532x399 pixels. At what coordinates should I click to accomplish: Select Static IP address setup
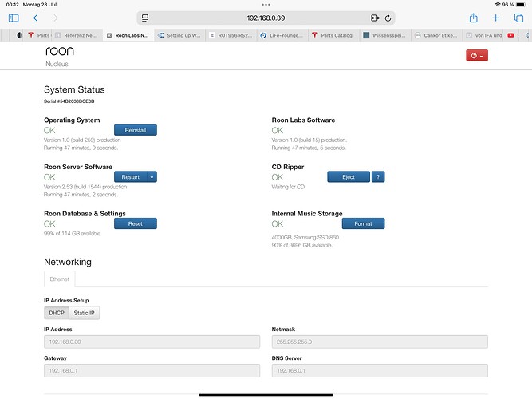[x=84, y=313]
